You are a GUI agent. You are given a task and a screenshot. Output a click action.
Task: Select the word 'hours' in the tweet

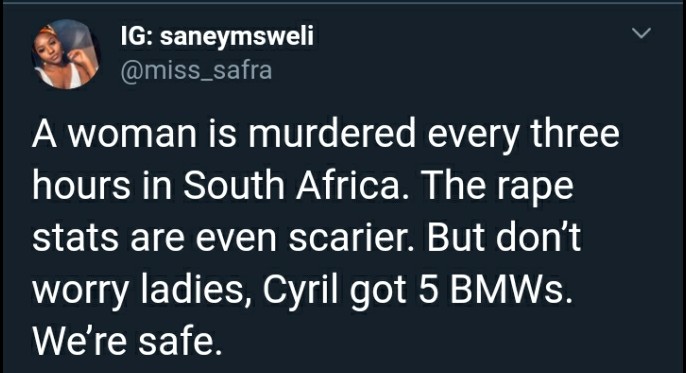click(81, 185)
